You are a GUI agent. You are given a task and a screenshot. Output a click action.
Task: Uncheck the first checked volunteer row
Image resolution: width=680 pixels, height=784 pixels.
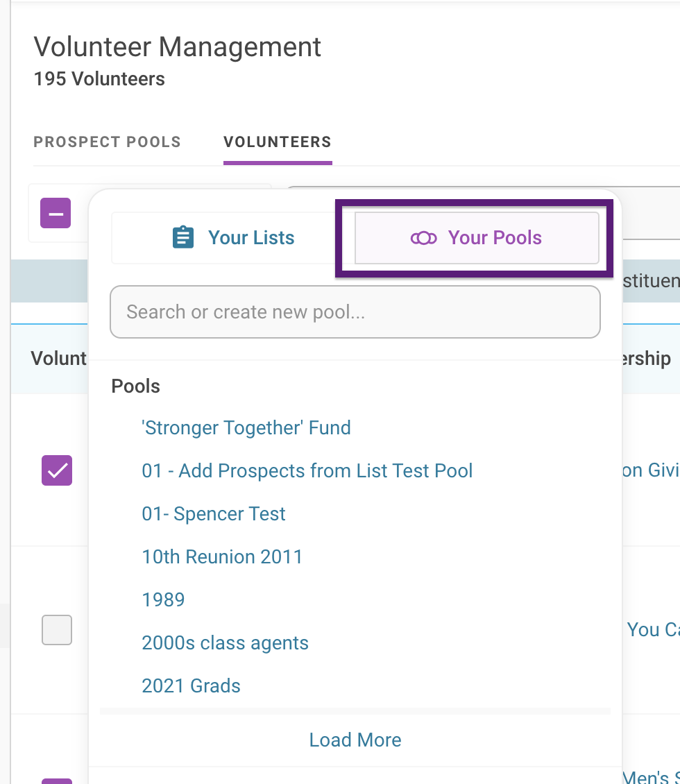(x=57, y=470)
